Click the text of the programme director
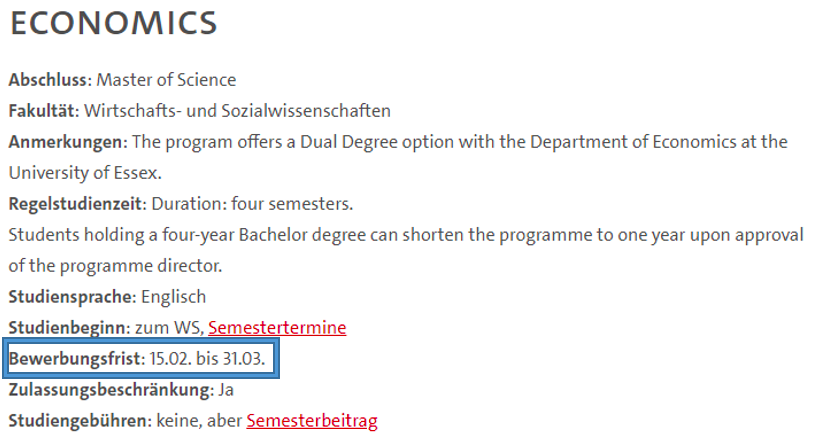Screen dimensions: 820x444 [x=115, y=266]
